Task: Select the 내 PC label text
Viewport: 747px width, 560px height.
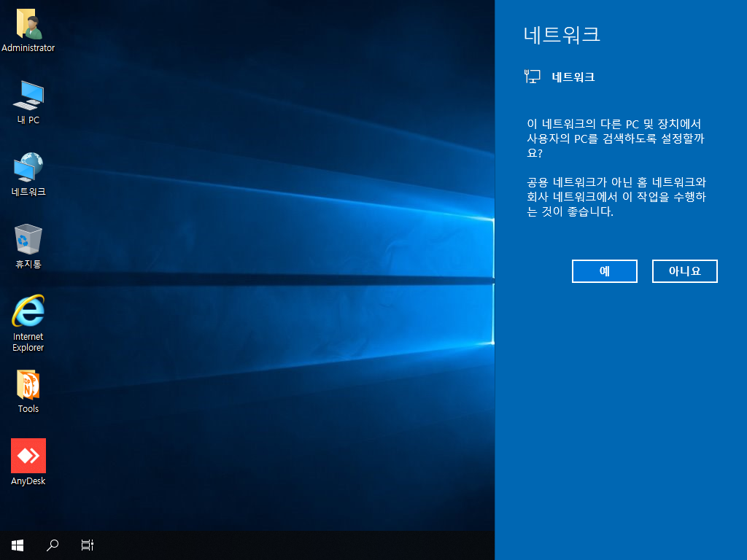Action: tap(28, 120)
